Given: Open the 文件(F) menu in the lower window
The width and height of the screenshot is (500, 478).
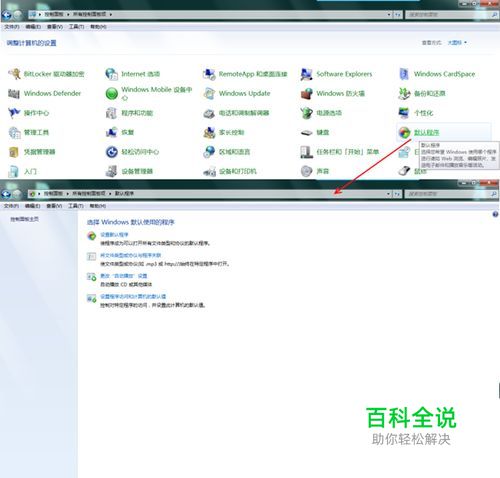Looking at the screenshot, I should pos(11,206).
